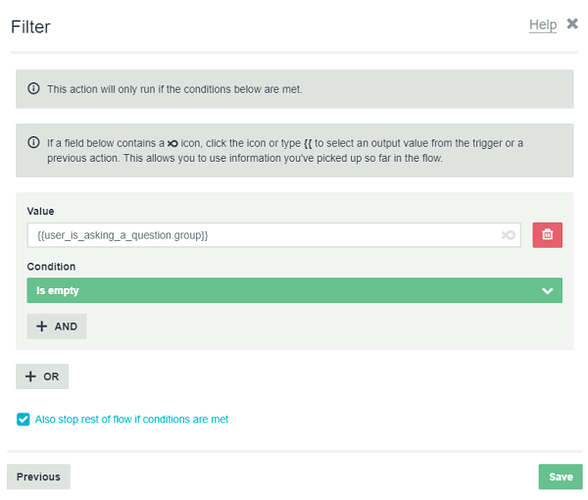Open the output variable picker in the Value field
The image size is (588, 500).
coord(508,235)
